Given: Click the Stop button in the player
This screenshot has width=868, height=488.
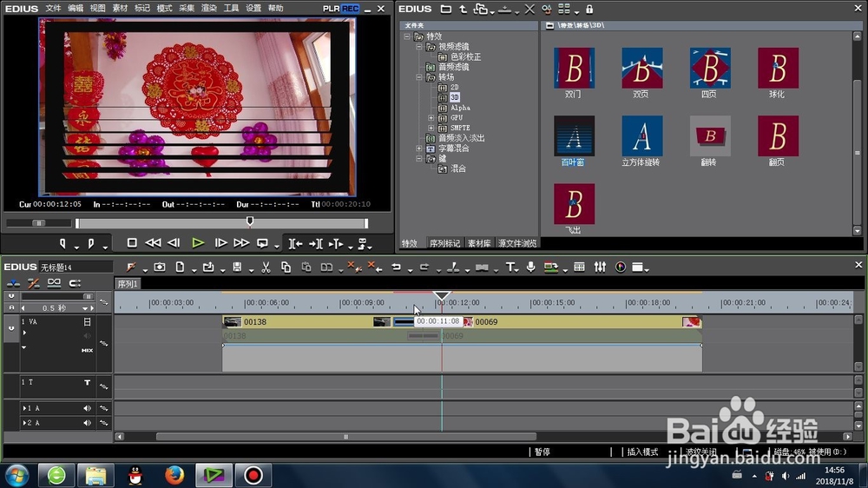Looking at the screenshot, I should [132, 242].
